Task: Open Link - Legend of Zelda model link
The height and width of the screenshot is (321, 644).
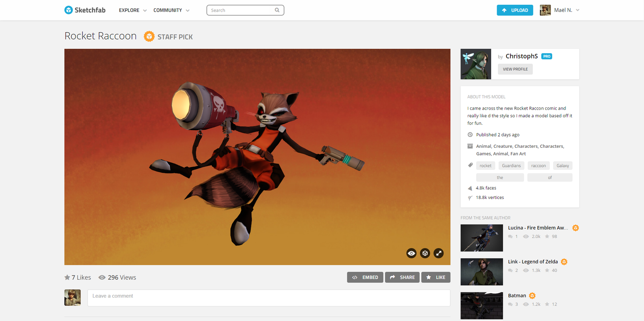Action: pyautogui.click(x=533, y=262)
